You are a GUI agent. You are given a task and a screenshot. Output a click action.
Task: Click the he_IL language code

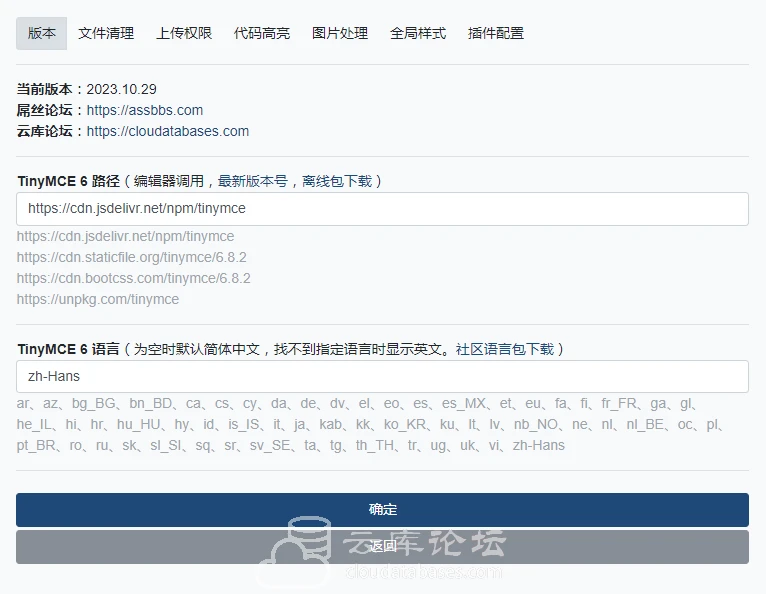point(34,424)
